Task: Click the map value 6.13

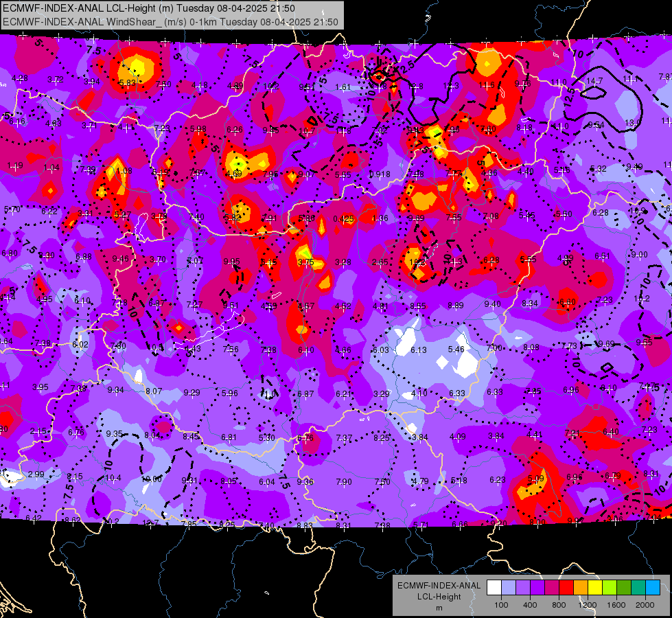Action: click(418, 350)
